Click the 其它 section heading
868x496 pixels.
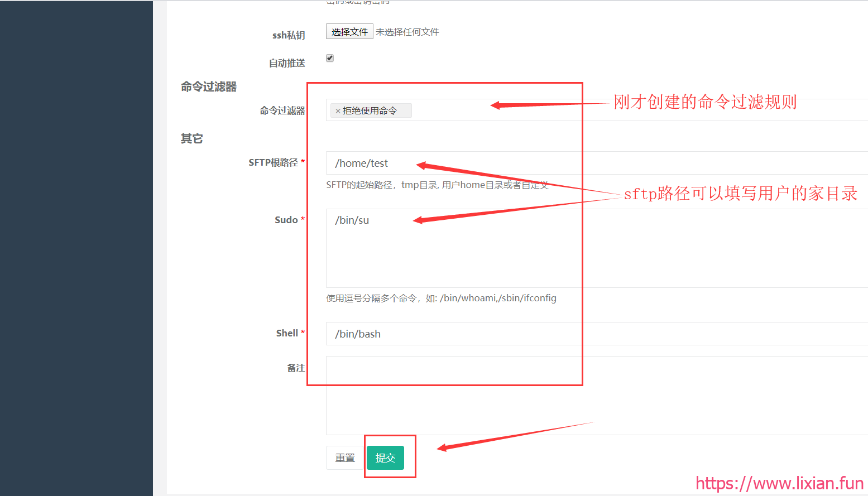pyautogui.click(x=191, y=138)
